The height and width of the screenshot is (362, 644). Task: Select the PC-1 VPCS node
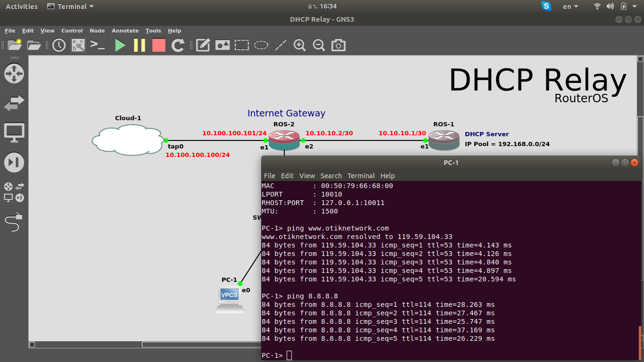230,300
